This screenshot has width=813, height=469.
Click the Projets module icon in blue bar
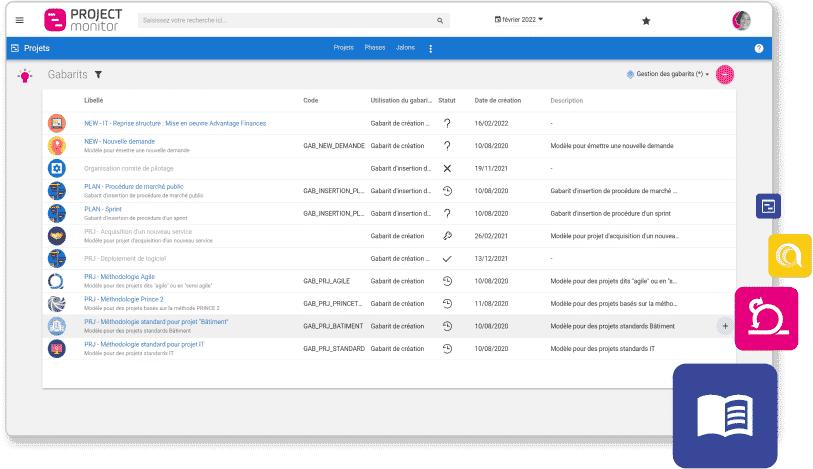point(15,48)
